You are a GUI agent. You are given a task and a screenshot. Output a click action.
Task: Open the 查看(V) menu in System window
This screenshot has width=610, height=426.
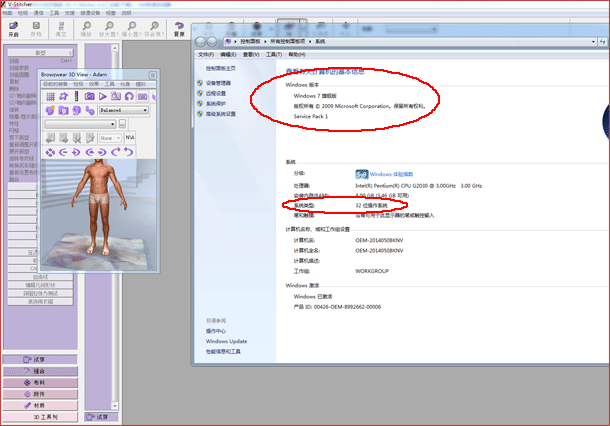coord(251,54)
